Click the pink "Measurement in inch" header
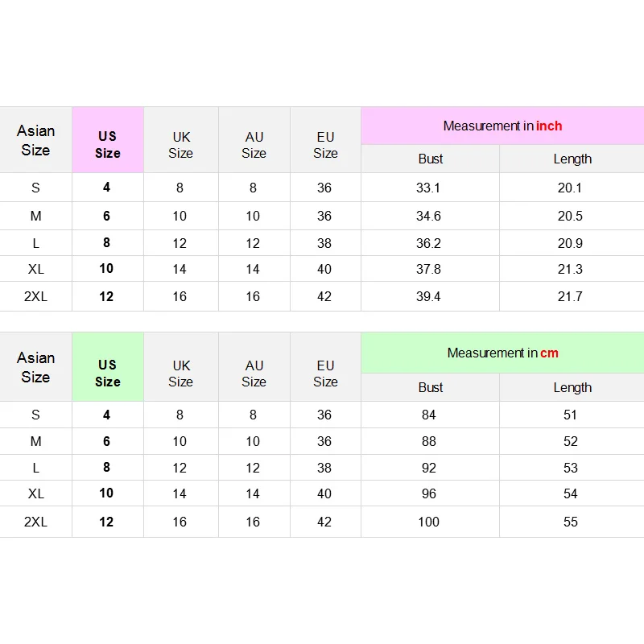The width and height of the screenshot is (644, 644). point(502,126)
